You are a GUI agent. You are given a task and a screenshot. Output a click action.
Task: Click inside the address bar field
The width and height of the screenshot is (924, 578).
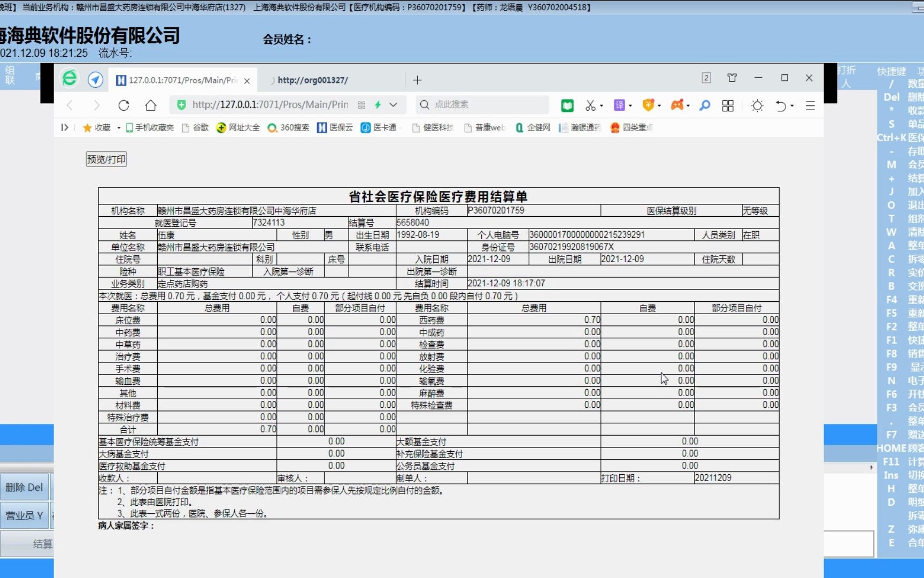tap(267, 105)
